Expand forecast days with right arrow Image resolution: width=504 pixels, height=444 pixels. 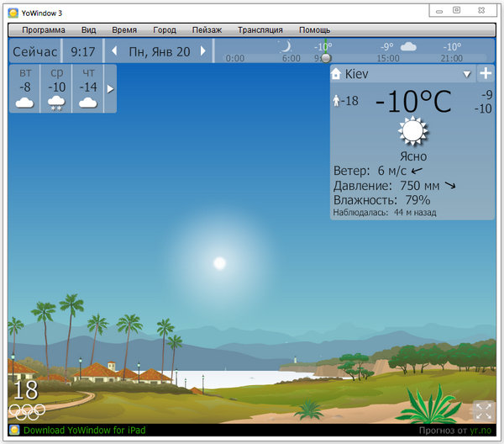tap(109, 88)
